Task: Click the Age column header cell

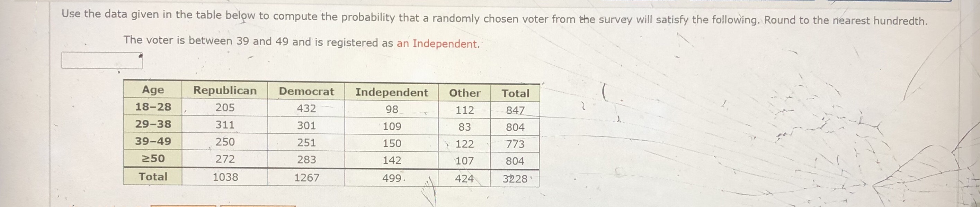Action: pos(153,91)
